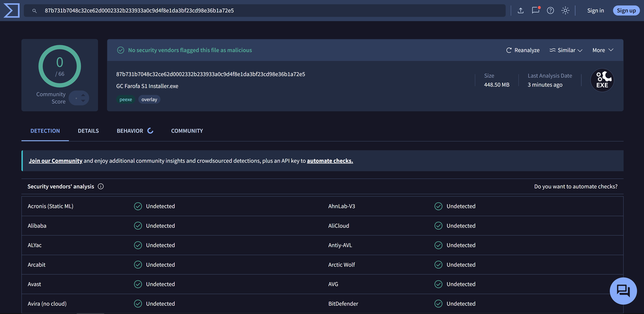Click the Arcabit vendor name

pyautogui.click(x=37, y=265)
